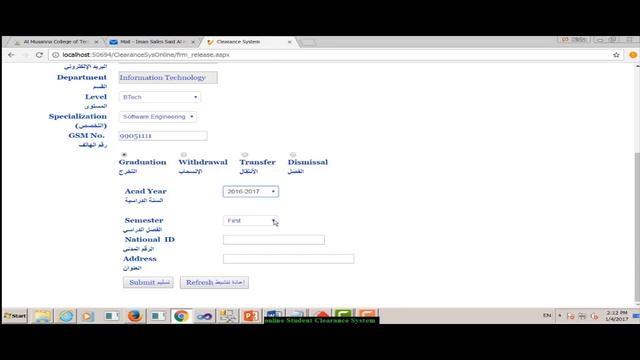Close the Clearance System tab

pyautogui.click(x=290, y=42)
